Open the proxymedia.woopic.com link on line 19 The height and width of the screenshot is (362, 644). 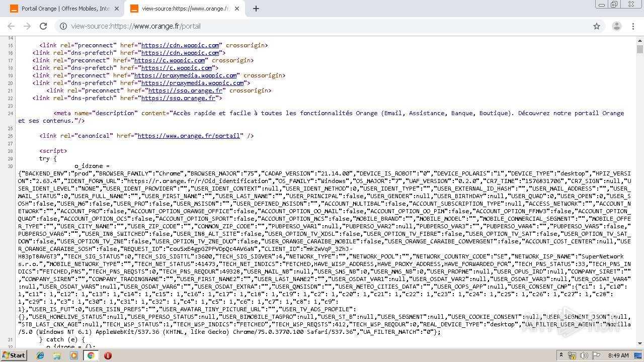point(185,75)
